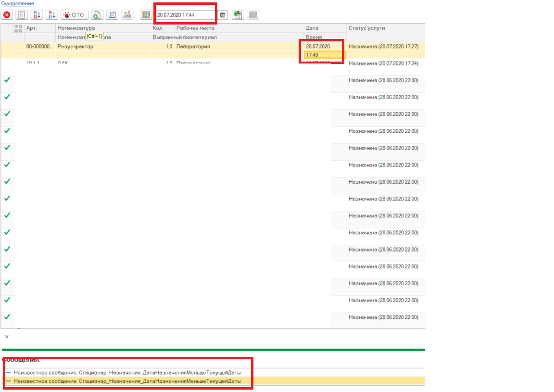
Task: Click the first green checkmark in the list
Action: point(7,80)
